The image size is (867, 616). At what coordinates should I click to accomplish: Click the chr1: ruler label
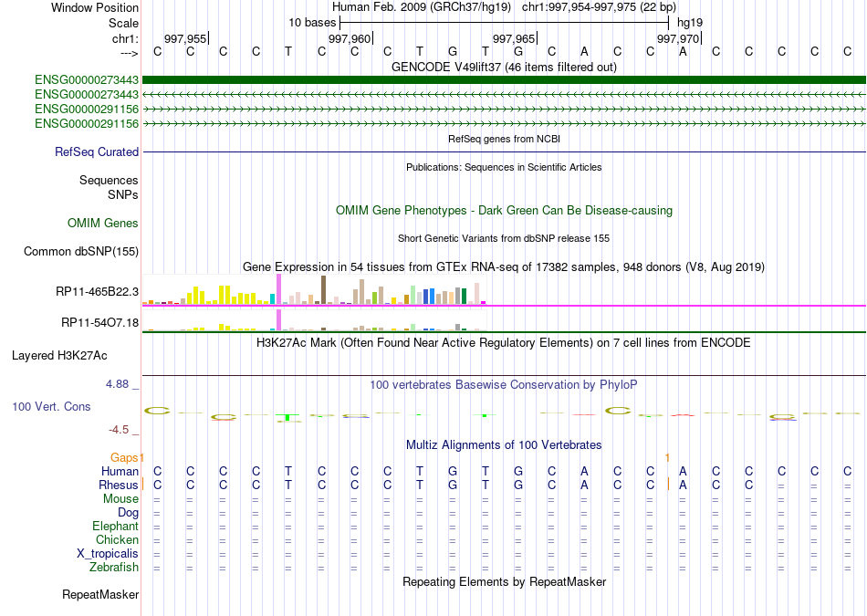125,38
